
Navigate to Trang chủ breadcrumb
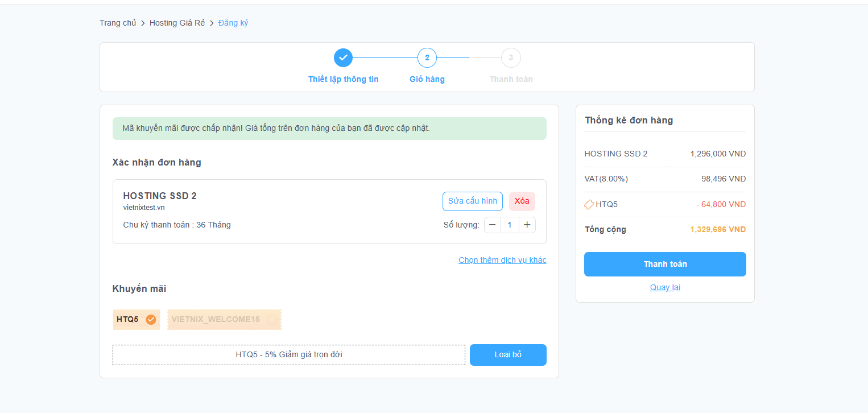(117, 23)
